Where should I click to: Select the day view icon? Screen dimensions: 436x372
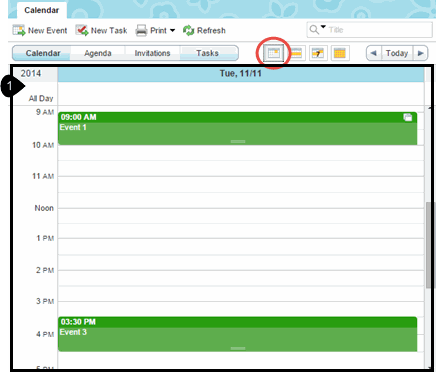(274, 53)
